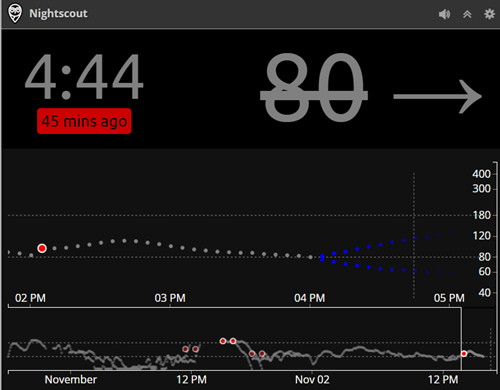Click the Nov 02 label on overview timeline

coord(312,380)
